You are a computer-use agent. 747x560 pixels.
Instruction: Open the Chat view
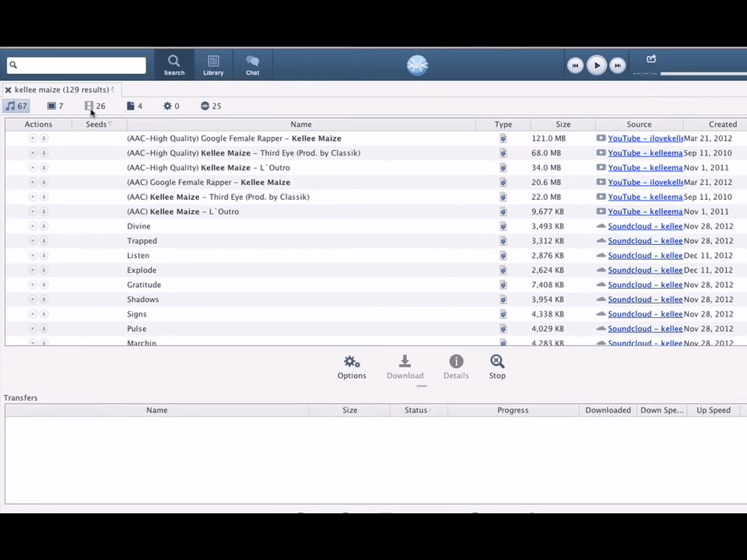(252, 65)
